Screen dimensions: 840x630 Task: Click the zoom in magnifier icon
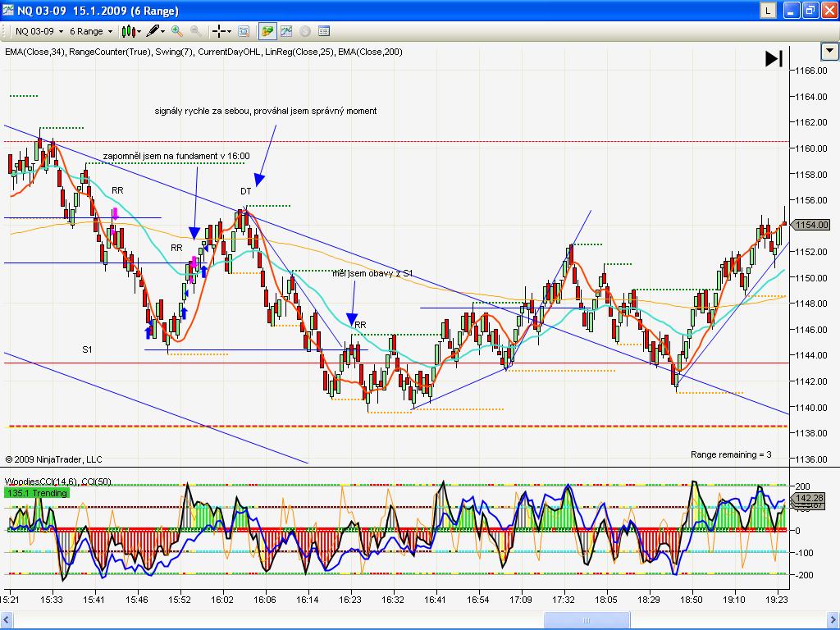177,31
